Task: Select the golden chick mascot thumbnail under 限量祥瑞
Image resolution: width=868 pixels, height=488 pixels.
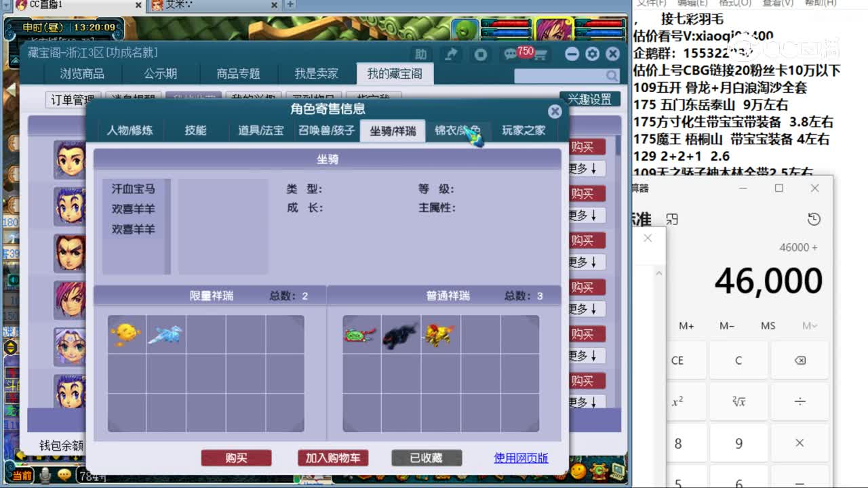Action: pos(125,333)
